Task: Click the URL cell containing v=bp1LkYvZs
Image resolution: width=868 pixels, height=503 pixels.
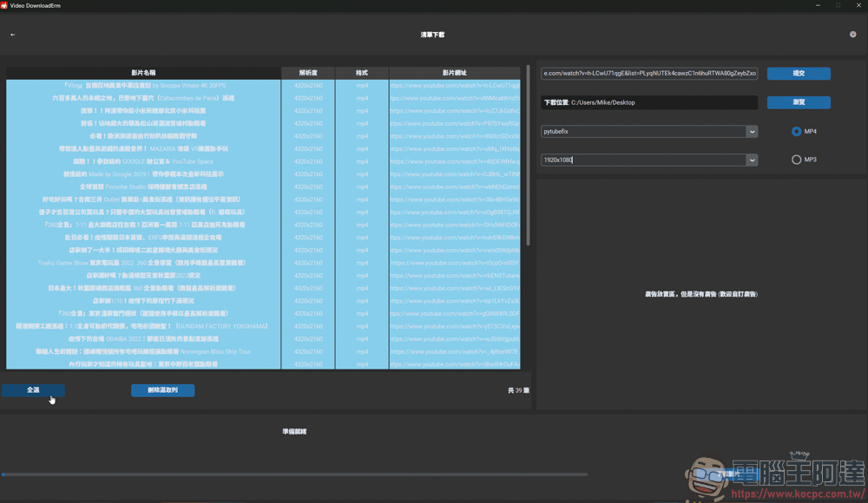Action: tap(455, 301)
